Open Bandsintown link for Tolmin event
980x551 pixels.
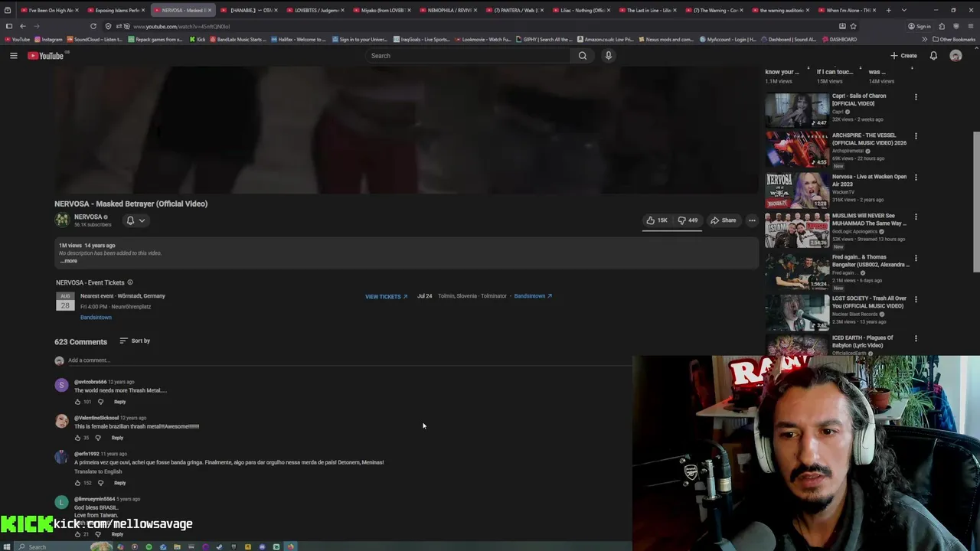click(x=533, y=296)
